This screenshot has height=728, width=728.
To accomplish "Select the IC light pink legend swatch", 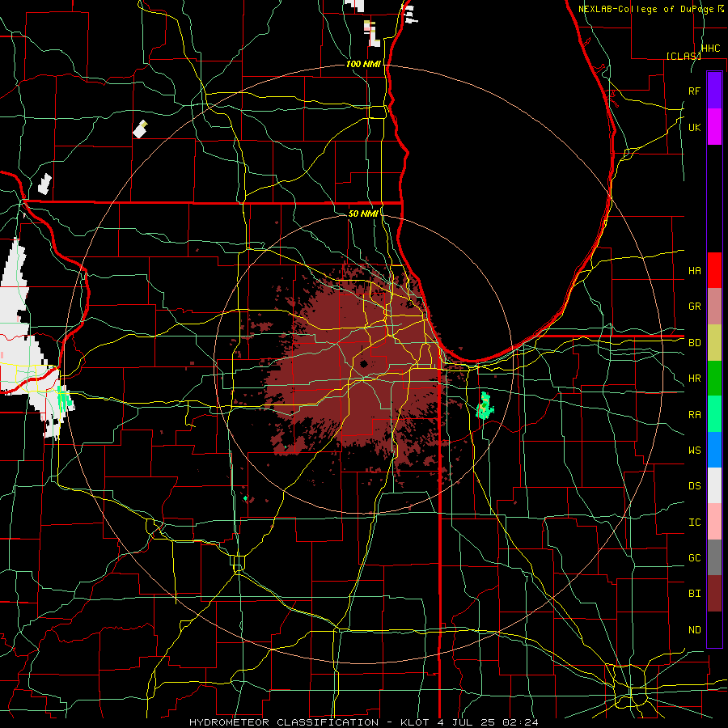I will (714, 522).
